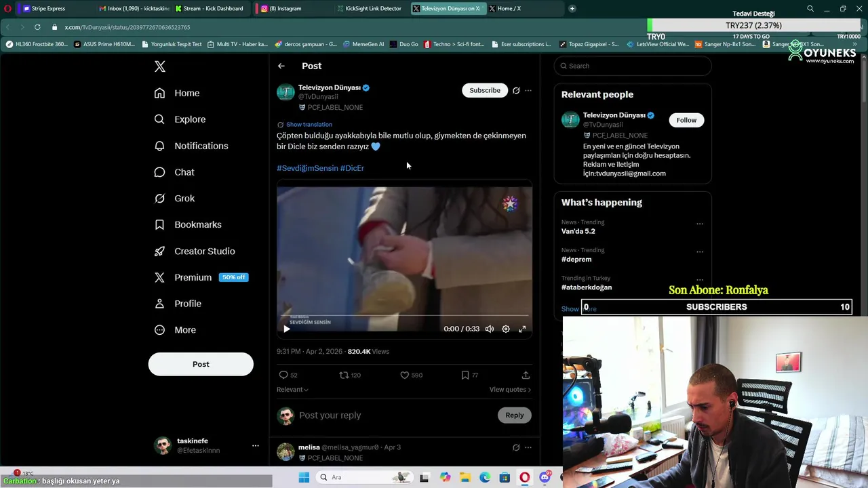868x488 pixels.
Task: Click the large Post button in the sidebar
Action: [201, 364]
